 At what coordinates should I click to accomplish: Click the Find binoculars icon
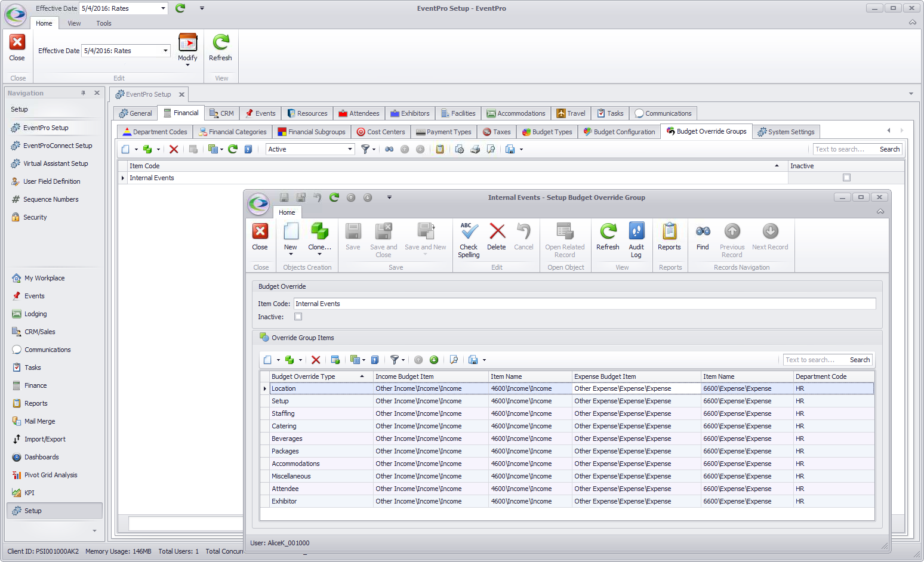(x=703, y=231)
